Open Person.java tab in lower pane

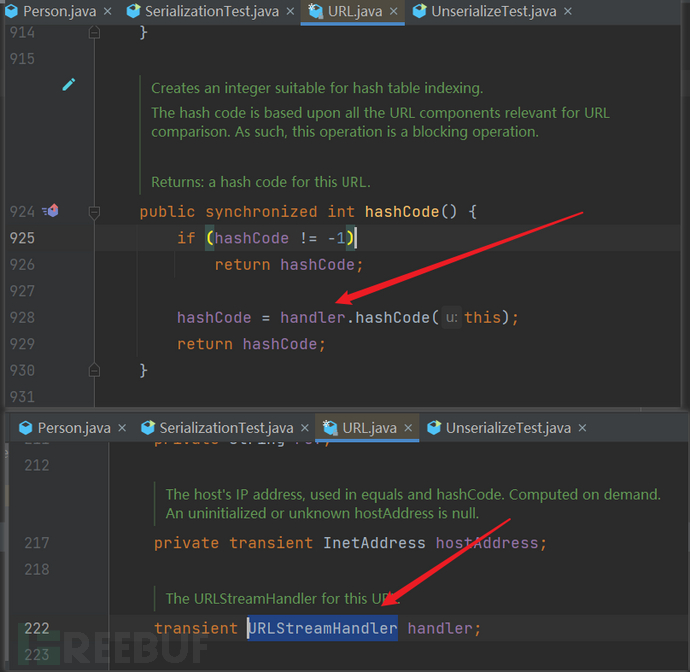click(x=74, y=428)
